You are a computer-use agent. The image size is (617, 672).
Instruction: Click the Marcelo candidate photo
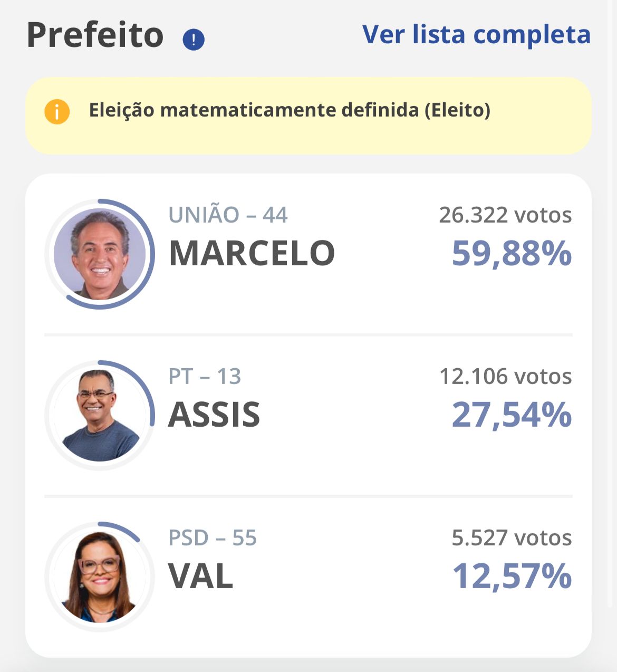[x=100, y=254]
